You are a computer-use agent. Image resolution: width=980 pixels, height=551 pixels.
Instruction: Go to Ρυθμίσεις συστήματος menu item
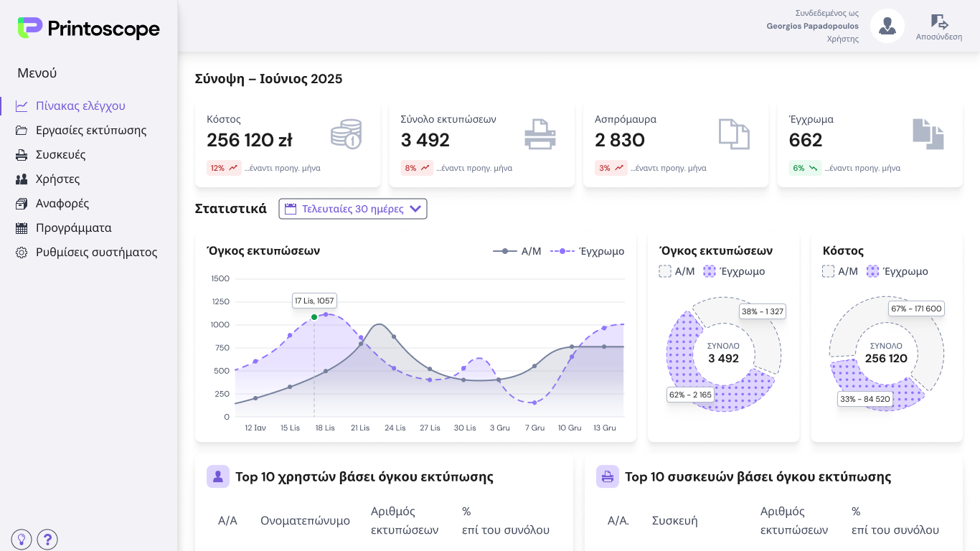96,252
